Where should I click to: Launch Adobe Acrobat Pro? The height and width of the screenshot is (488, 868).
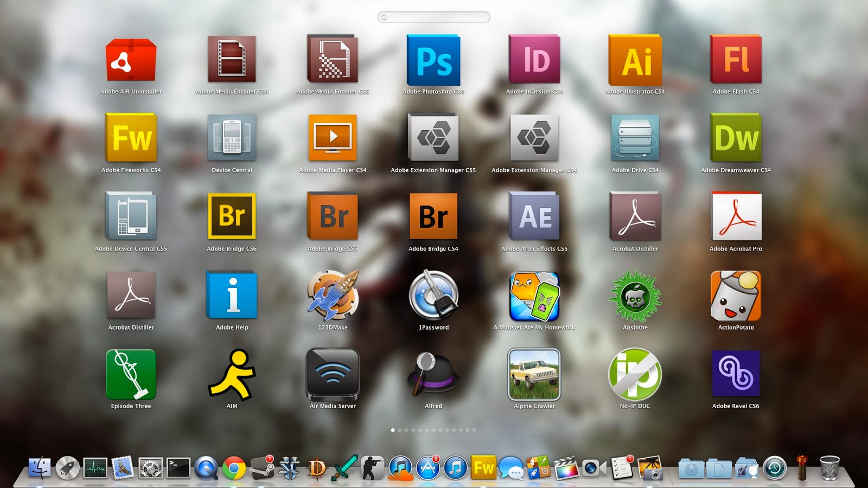[x=736, y=216]
